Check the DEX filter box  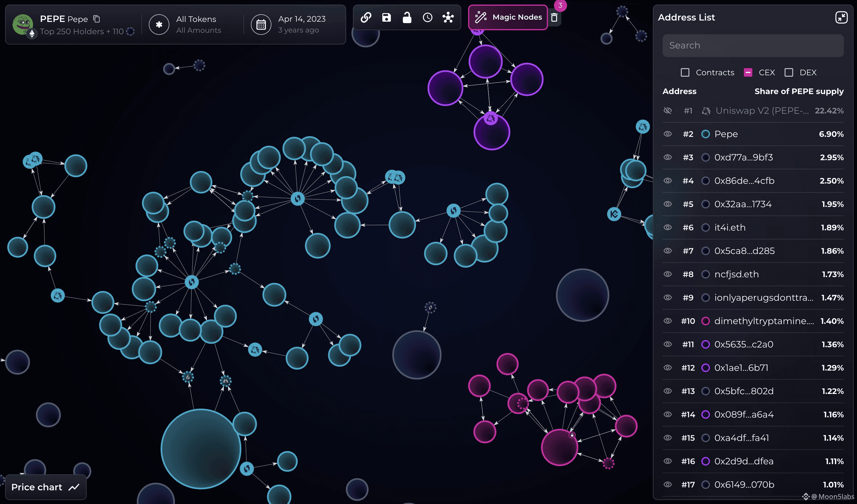(789, 72)
